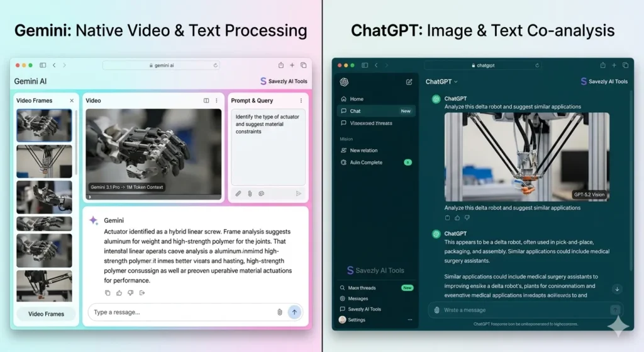Copy the Gemini response
The image size is (644, 352).
(x=108, y=293)
